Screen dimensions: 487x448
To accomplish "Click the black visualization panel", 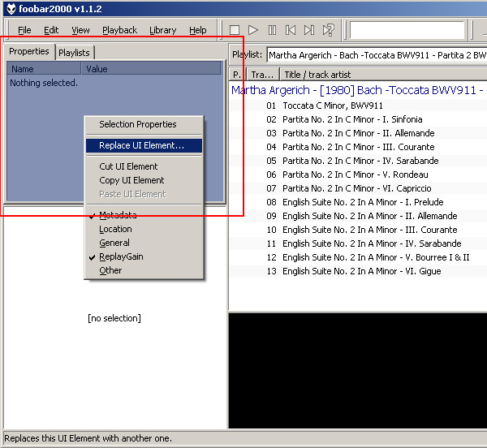I will tap(358, 371).
